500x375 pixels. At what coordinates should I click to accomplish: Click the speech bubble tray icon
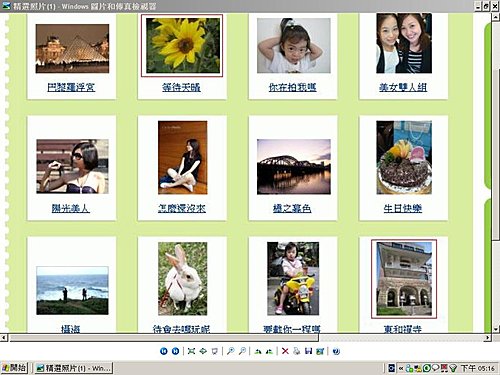(x=435, y=368)
